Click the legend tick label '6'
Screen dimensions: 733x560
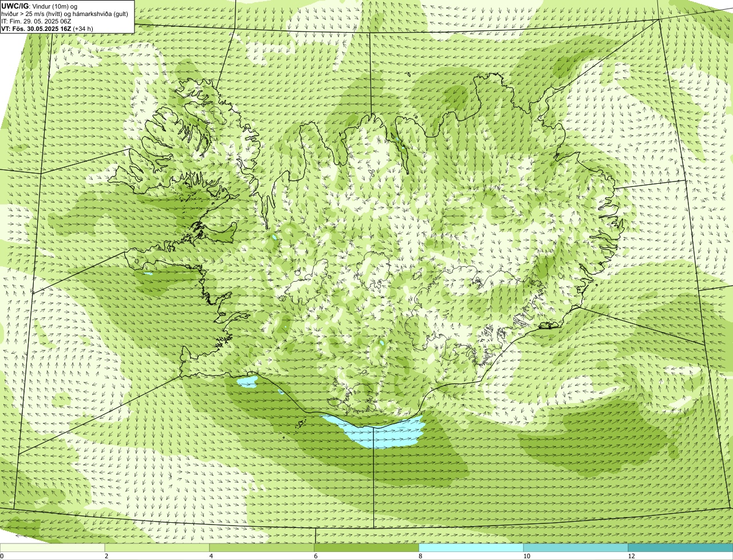316,556
